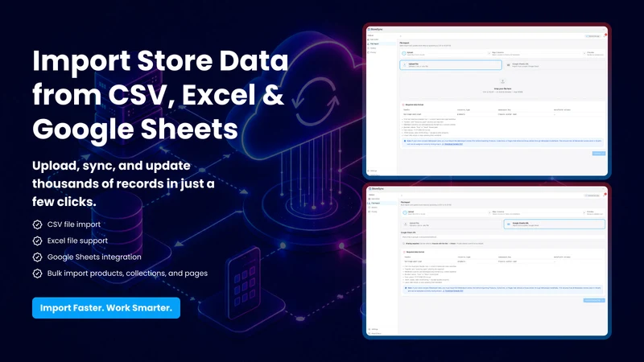Screen dimensions: 644x362
Task: Click the notification bell in the upper screenshot
Action: [605, 35]
